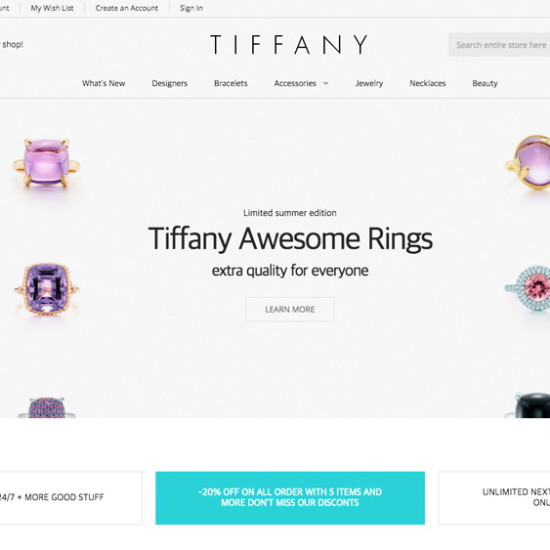Open the My Wish List link

point(52,8)
